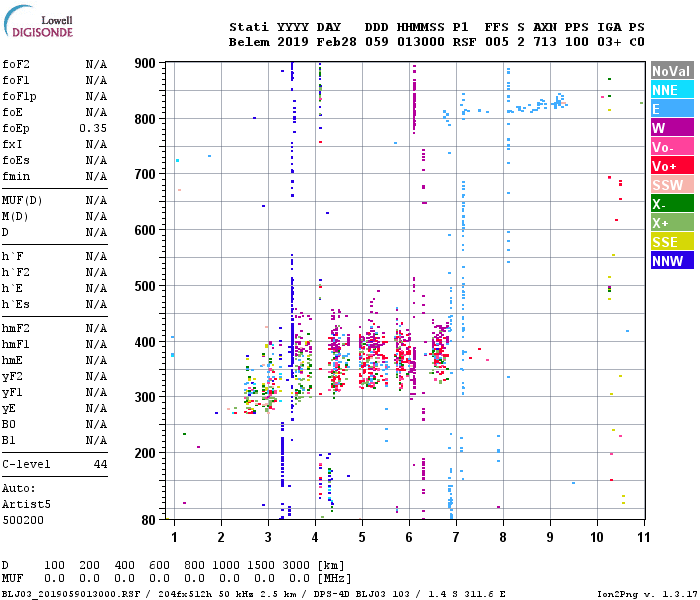
Task: Click the day-of-year value 059
Action: coord(376,42)
